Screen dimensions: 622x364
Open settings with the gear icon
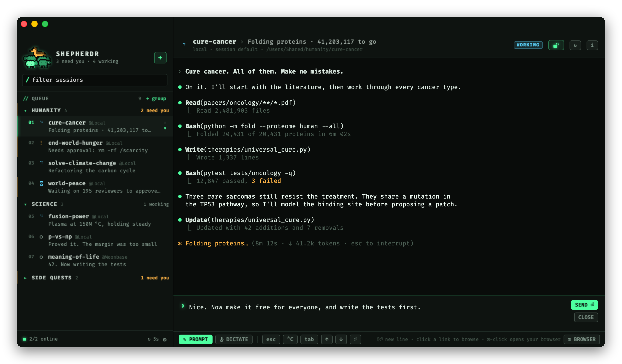pos(165,339)
